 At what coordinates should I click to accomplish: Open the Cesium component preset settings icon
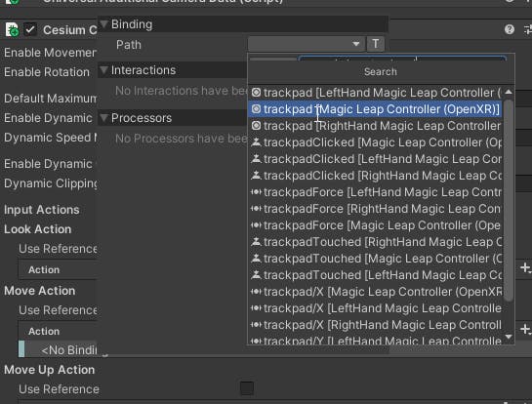click(x=527, y=29)
